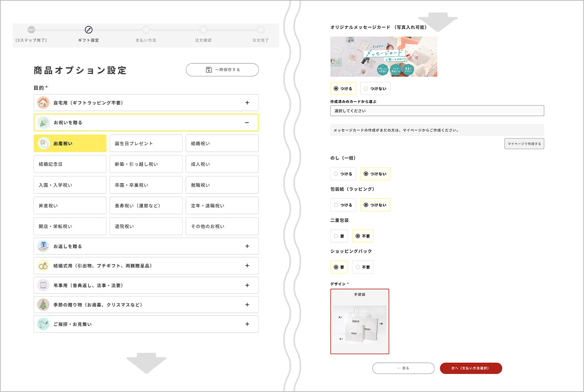The image size is (584, 392).
Task: Choose つけない for のし（一般）
Action: tap(375, 174)
